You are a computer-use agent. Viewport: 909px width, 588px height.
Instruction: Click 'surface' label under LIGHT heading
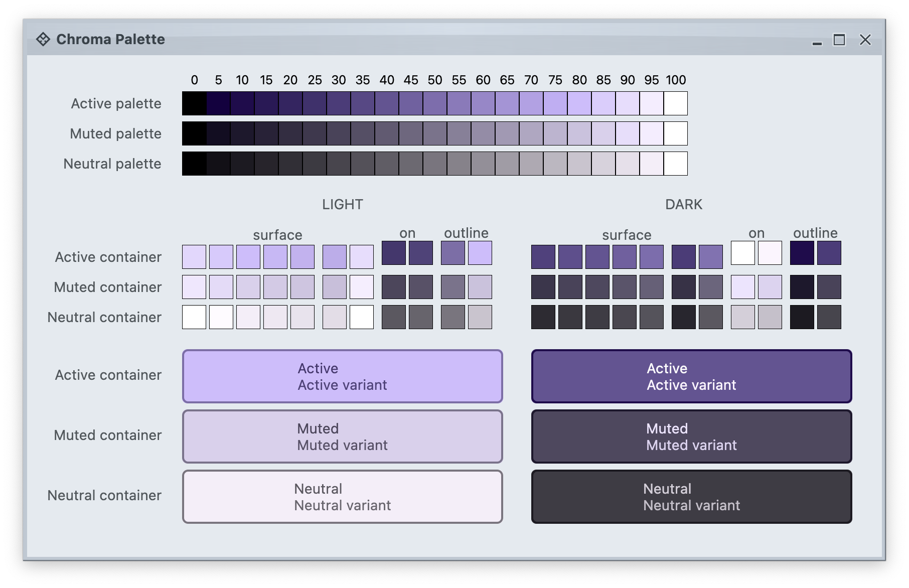click(x=277, y=235)
